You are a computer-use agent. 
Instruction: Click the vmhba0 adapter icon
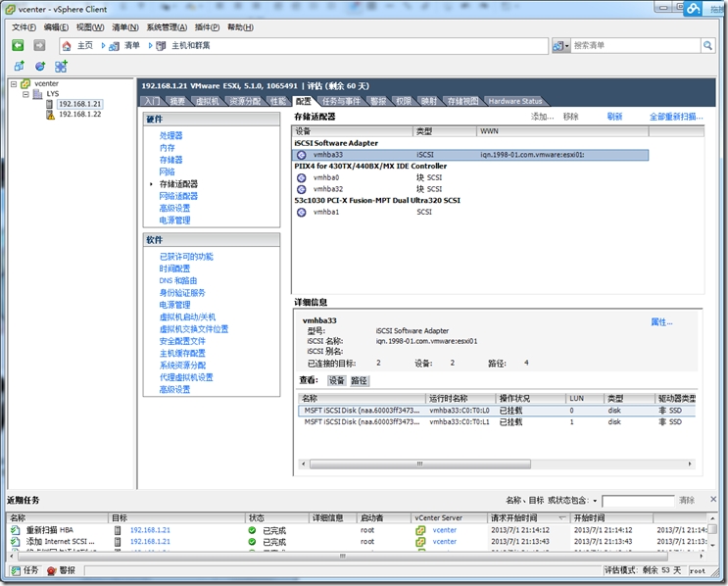tap(302, 177)
